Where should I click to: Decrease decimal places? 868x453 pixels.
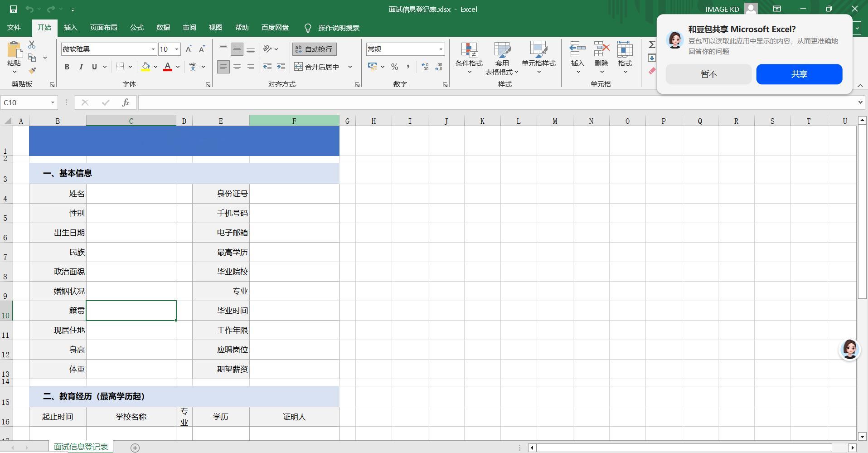[439, 67]
